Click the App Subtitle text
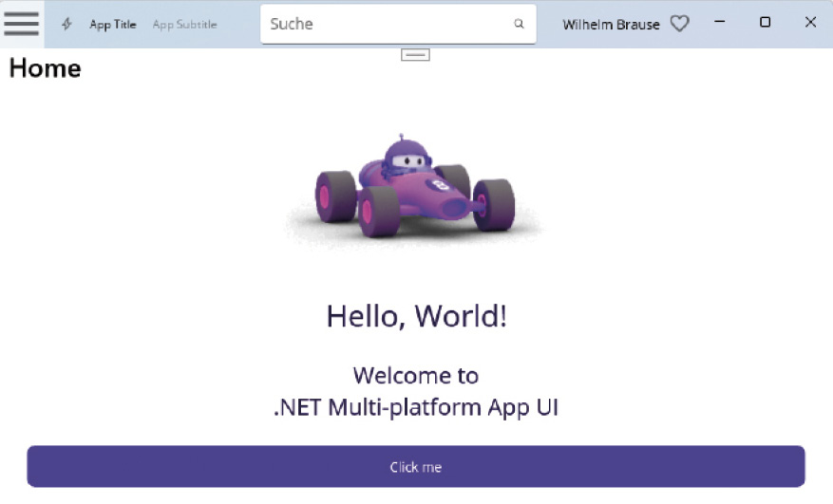The height and width of the screenshot is (504, 833). coord(184,25)
